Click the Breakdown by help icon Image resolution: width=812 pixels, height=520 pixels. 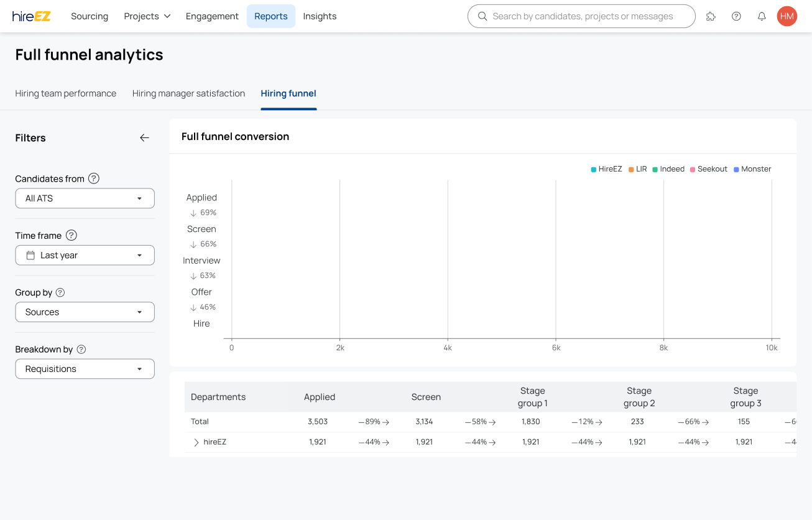(x=81, y=350)
